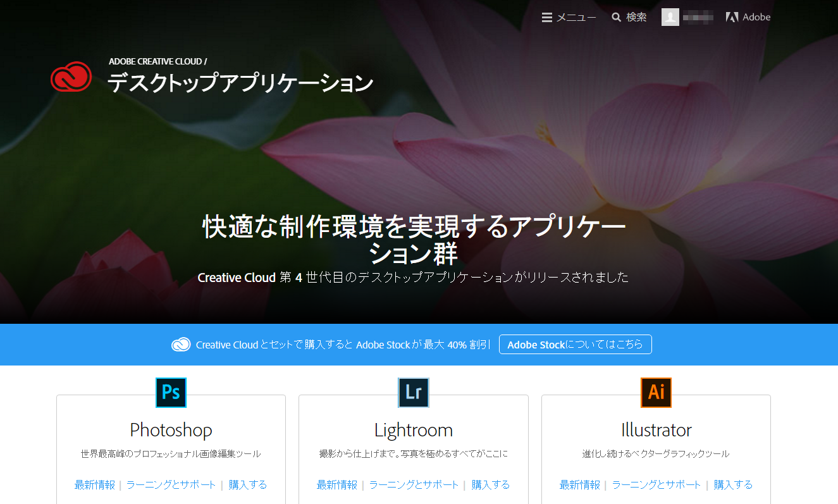Open Lightroom 最新情報 link
The height and width of the screenshot is (504, 838).
point(337,485)
